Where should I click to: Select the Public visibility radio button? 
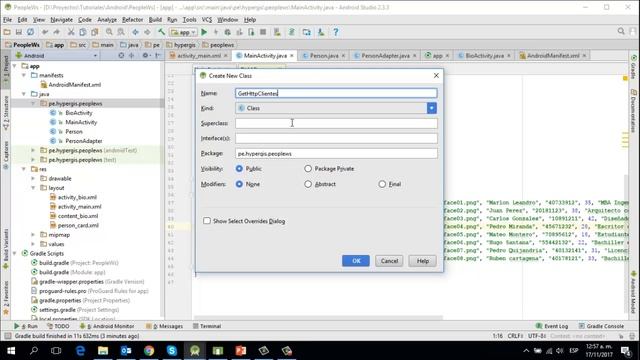click(x=239, y=169)
